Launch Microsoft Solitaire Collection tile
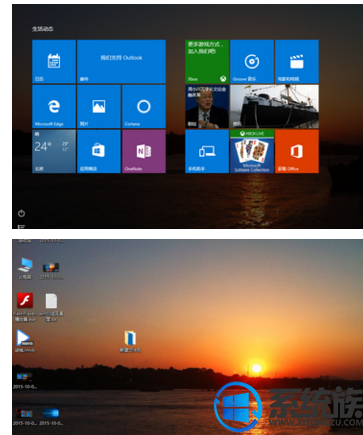The image size is (363, 435). coord(252,151)
